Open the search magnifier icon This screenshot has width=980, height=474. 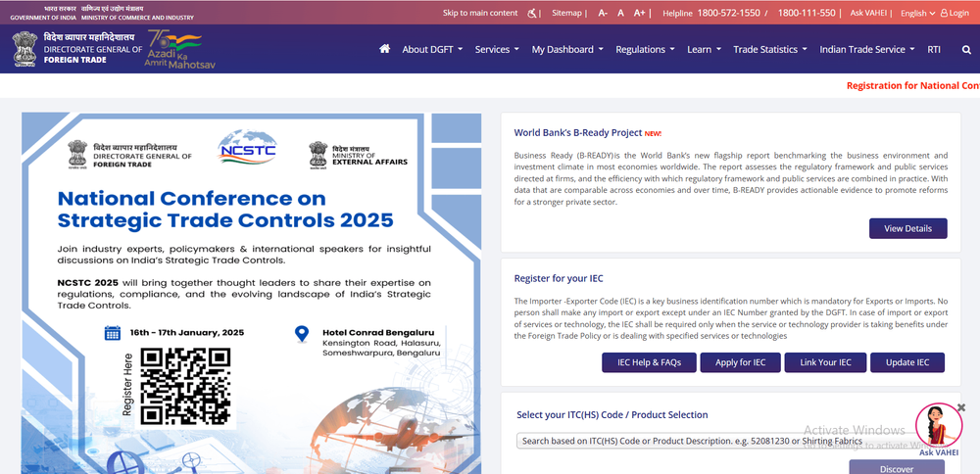click(x=967, y=49)
